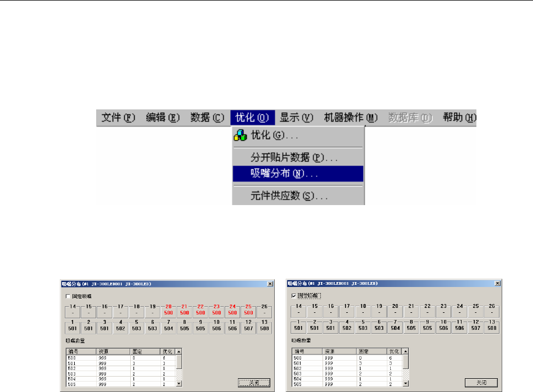533x392 pixels.
Task: Select row 503 in left dialog table
Action: pos(121,374)
